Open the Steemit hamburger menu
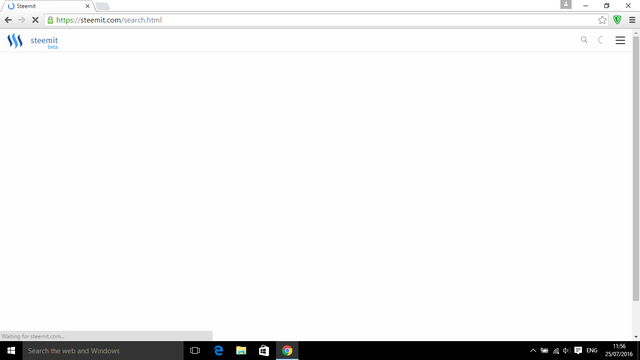This screenshot has width=640, height=360. 620,40
